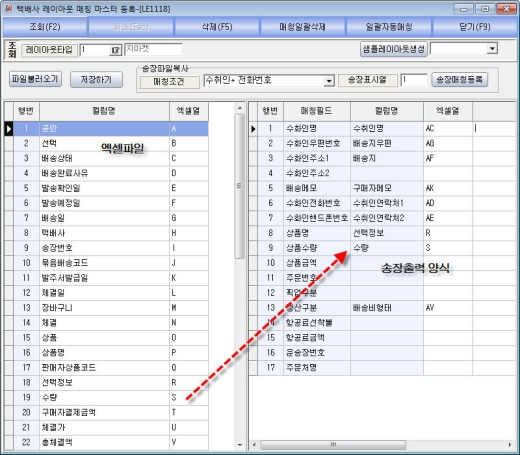
Task: Click the 닫기(F9) close toolbar button
Action: tap(475, 27)
